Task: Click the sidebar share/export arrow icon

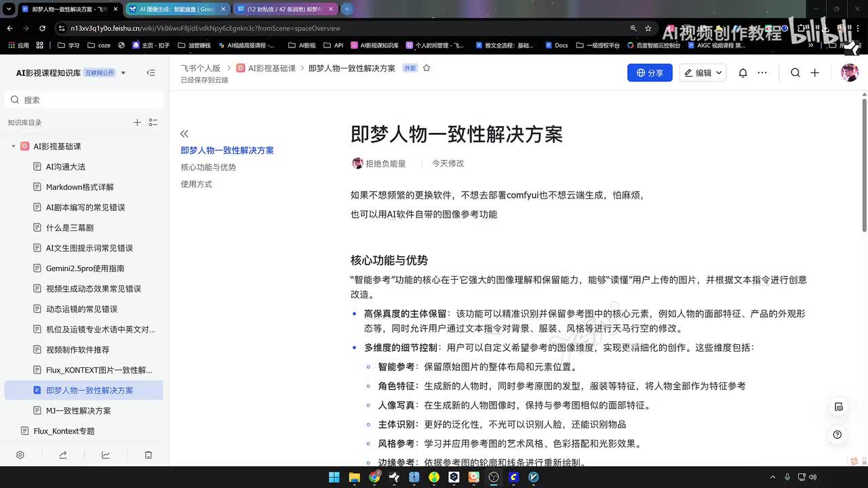Action: tap(63, 455)
